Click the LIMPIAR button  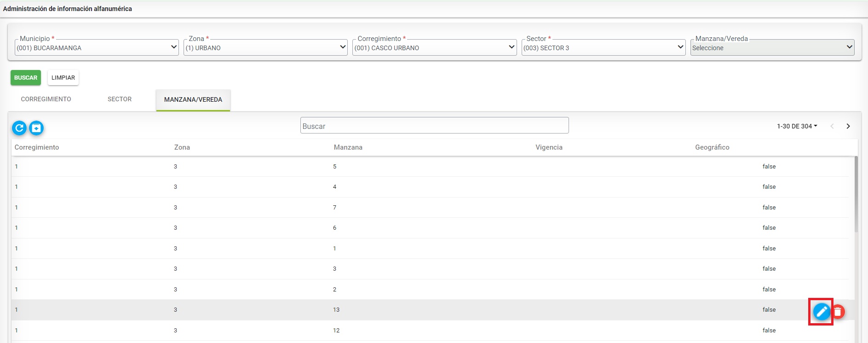pyautogui.click(x=63, y=78)
